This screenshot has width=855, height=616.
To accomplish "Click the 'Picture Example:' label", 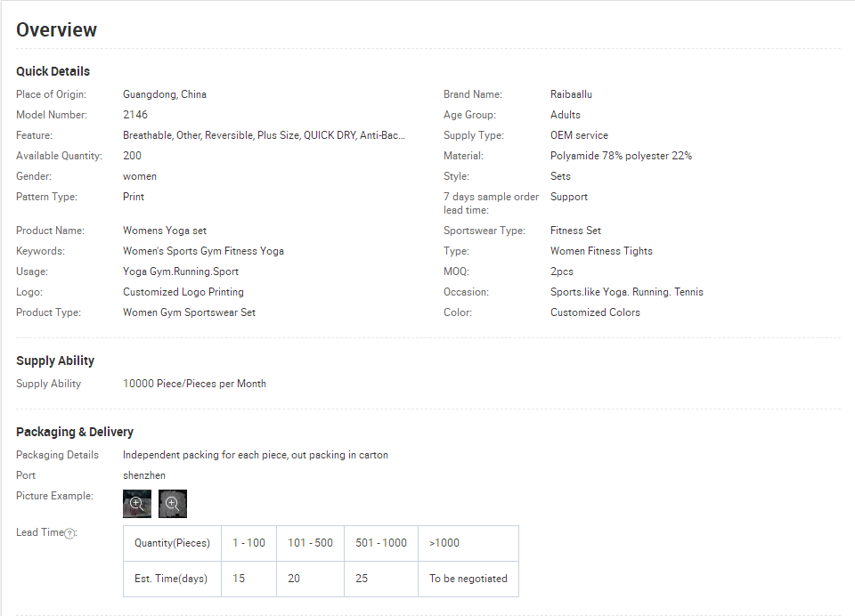I will [54, 496].
